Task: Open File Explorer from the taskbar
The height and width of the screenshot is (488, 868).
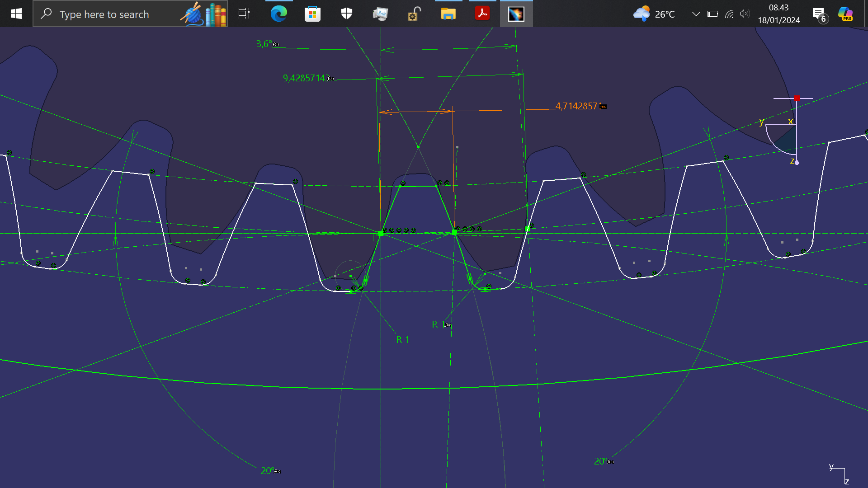Action: tap(448, 14)
